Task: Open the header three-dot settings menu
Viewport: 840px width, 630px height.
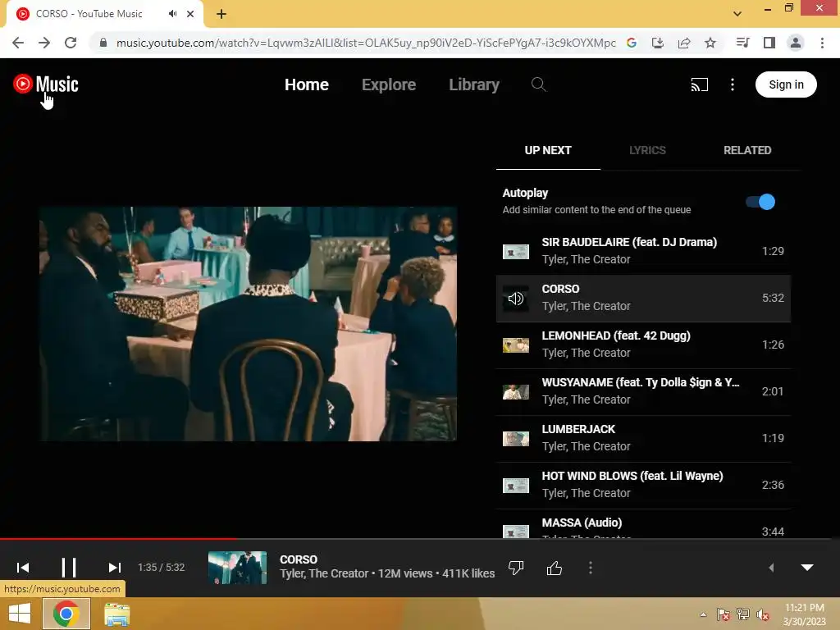Action: click(x=733, y=84)
